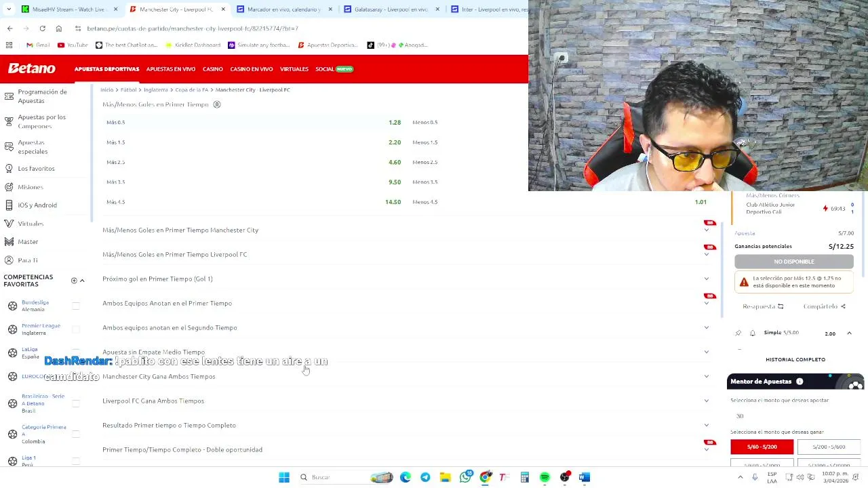Open Copa de la FA breadcrumb link
The width and height of the screenshot is (868, 488).
click(x=191, y=89)
